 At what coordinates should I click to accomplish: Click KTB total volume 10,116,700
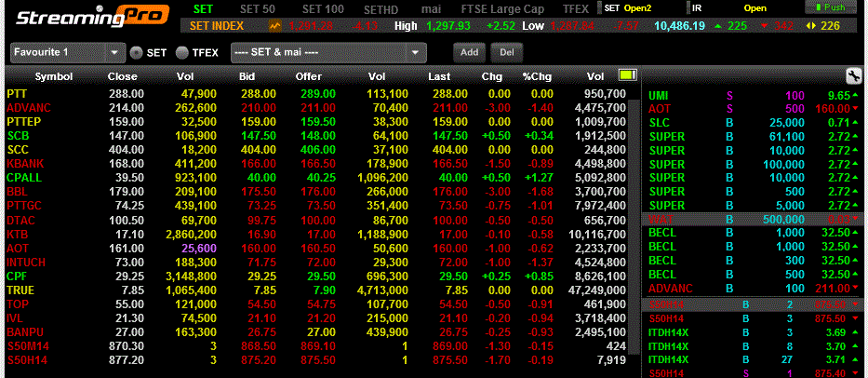(597, 234)
